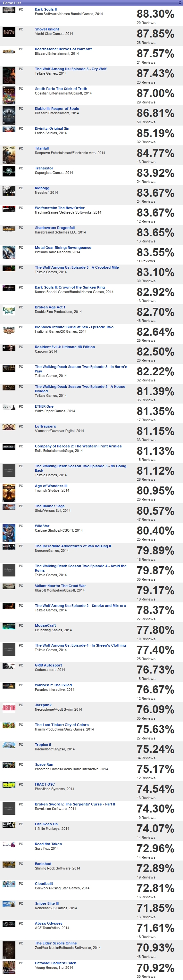
Task: Open Wolfenstein: The New Order link
Action: 60,208
